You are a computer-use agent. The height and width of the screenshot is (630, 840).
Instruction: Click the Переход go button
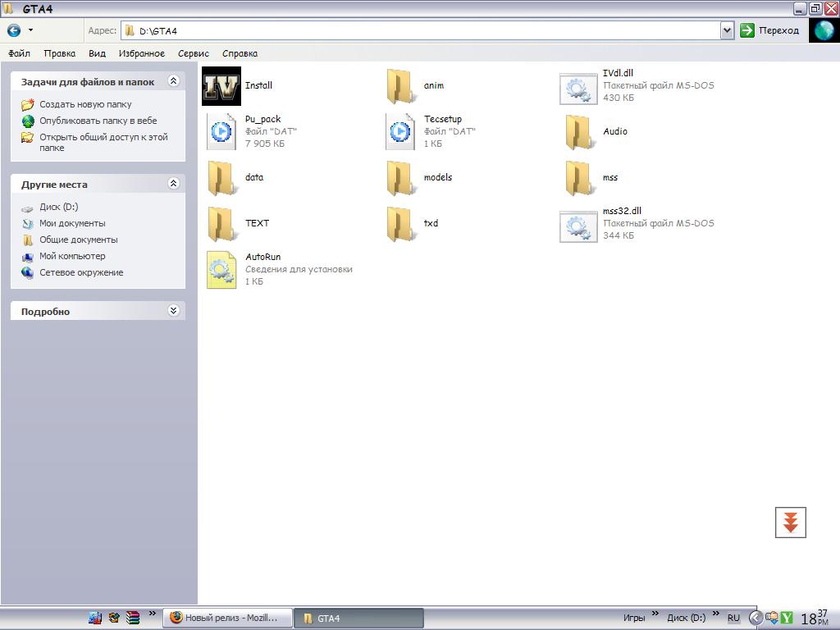[x=769, y=30]
